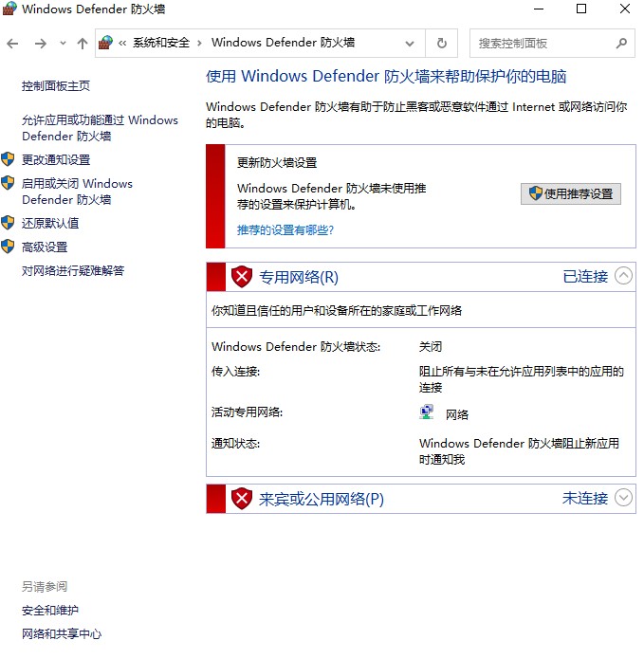644x659 pixels.
Task: Open 还原默认值
Action: coord(50,223)
